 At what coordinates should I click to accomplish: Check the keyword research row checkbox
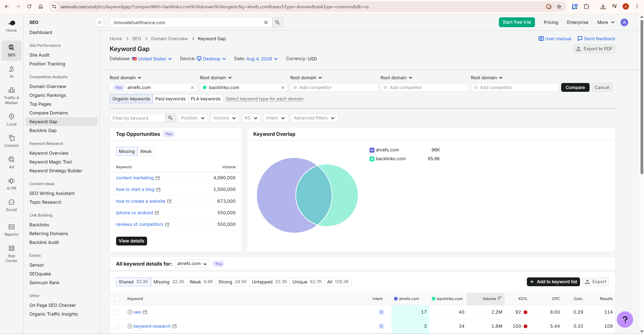point(117,326)
